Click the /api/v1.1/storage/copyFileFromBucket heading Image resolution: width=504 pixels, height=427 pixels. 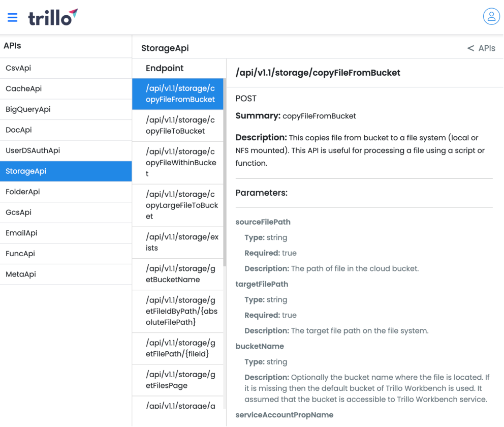(x=318, y=73)
